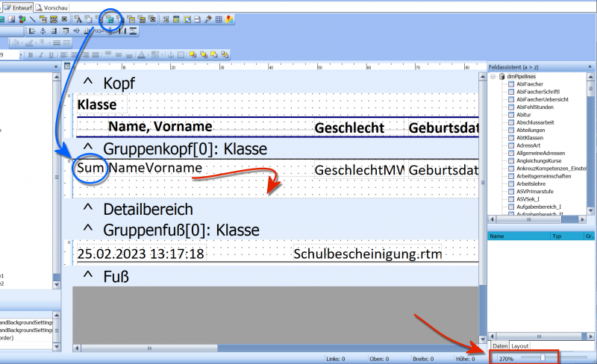Sort by Typ column header

[x=567, y=236]
